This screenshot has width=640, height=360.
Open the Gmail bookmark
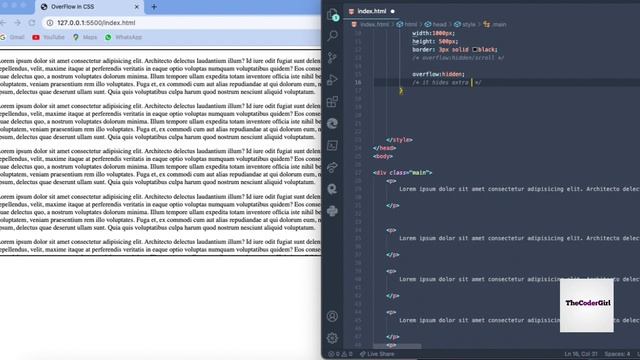click(x=13, y=37)
